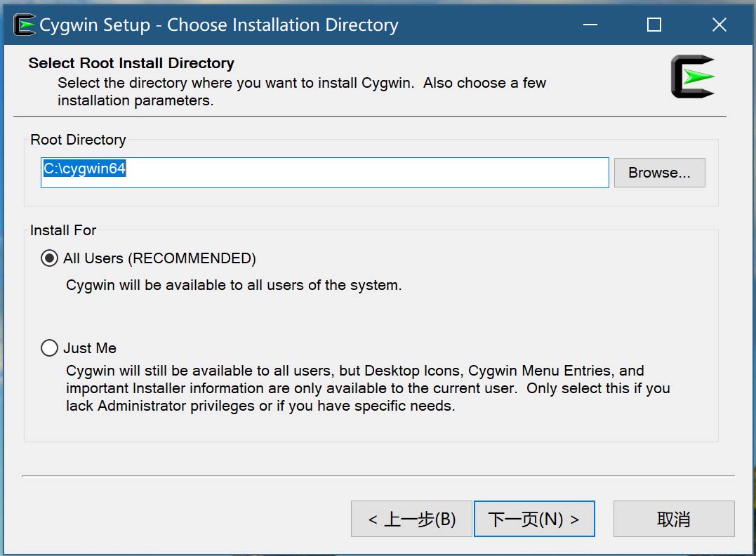This screenshot has width=756, height=556.
Task: Click the "Root Directory" group label
Action: [x=78, y=140]
